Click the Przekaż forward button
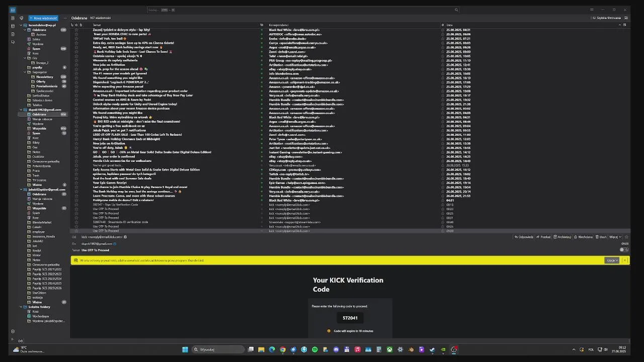 pos(543,237)
